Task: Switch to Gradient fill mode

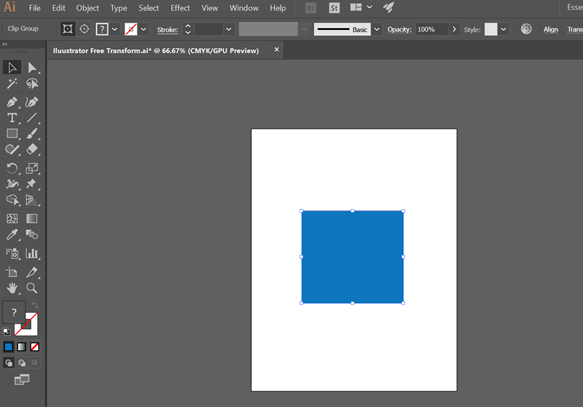Action: (x=22, y=347)
